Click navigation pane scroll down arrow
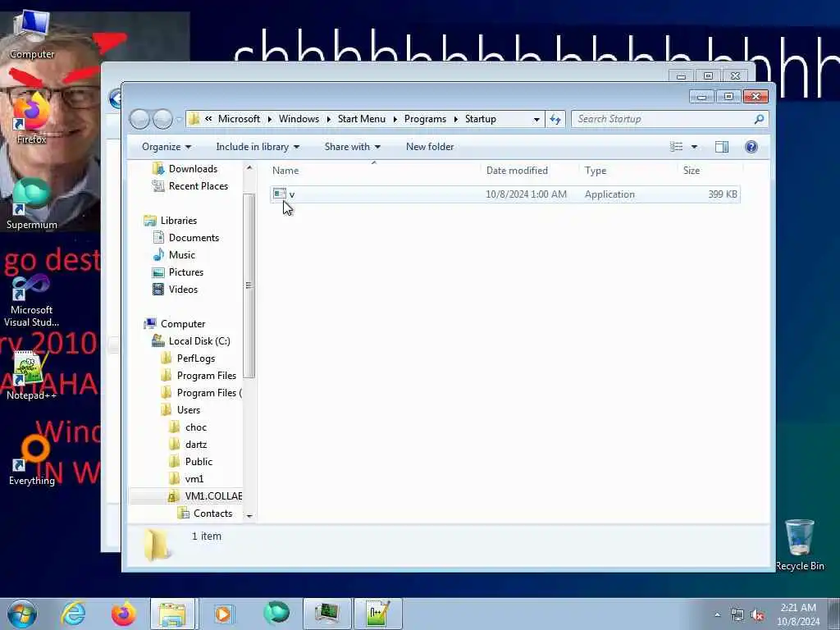Viewport: 840px width, 630px height. coord(249,516)
